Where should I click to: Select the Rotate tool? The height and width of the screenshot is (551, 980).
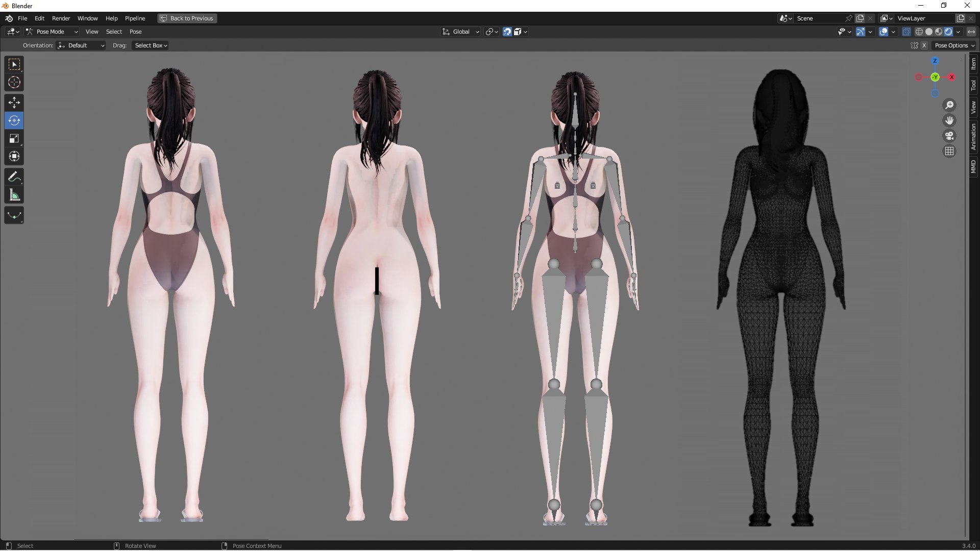click(x=14, y=120)
